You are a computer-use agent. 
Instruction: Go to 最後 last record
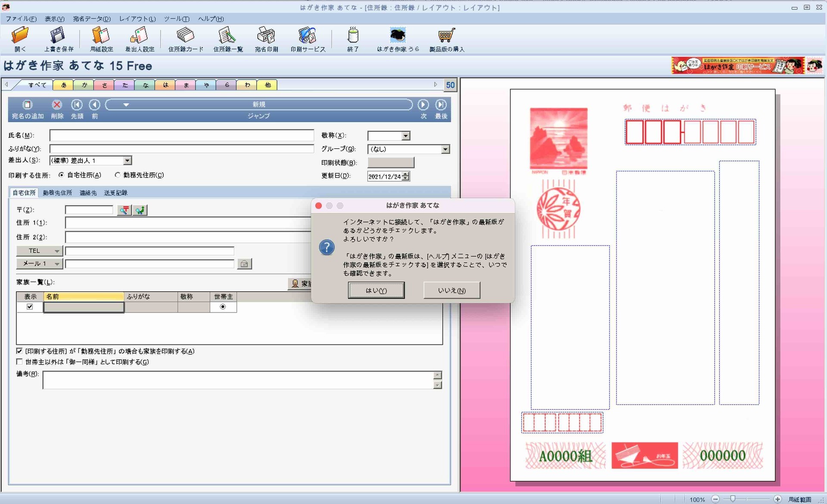441,109
